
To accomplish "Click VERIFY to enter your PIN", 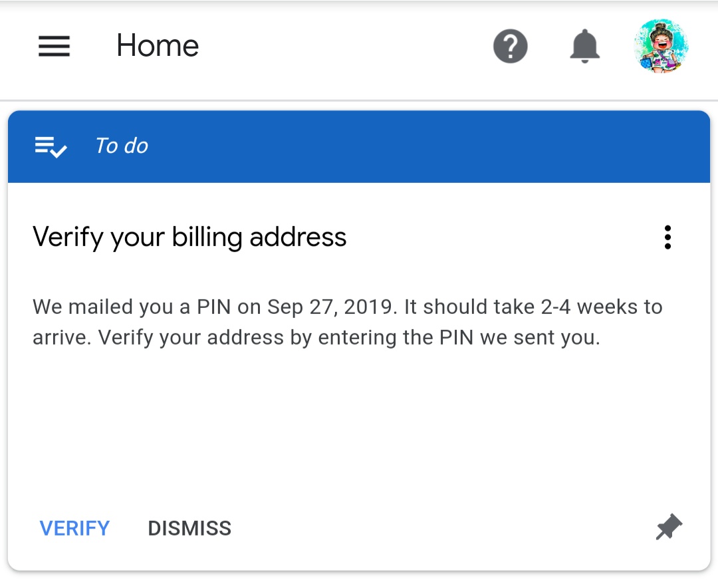I will tap(74, 527).
